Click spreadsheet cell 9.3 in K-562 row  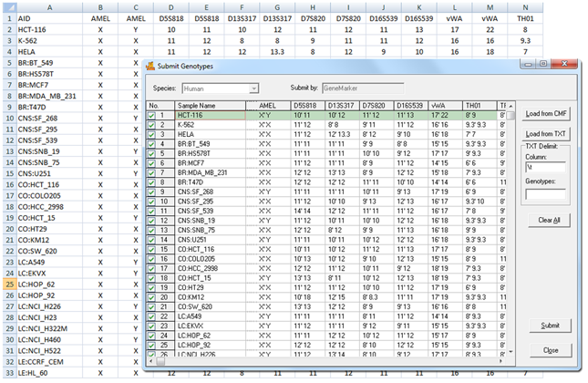525,40
